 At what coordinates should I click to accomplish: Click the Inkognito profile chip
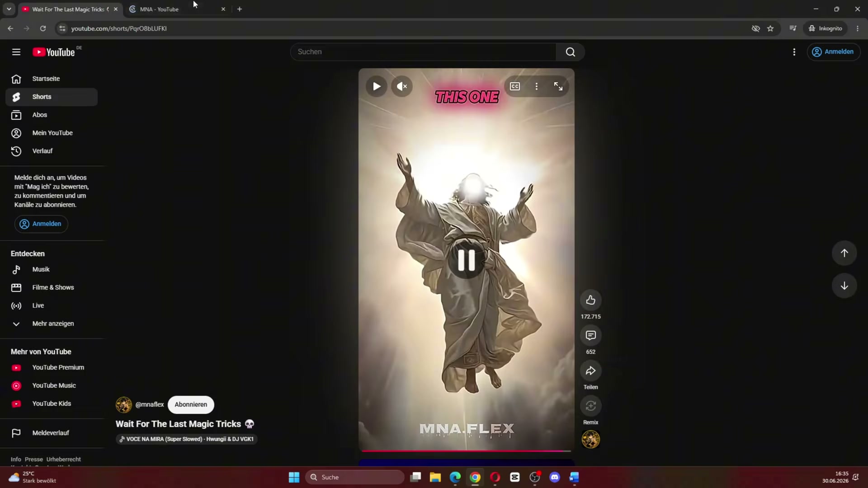[x=826, y=28]
